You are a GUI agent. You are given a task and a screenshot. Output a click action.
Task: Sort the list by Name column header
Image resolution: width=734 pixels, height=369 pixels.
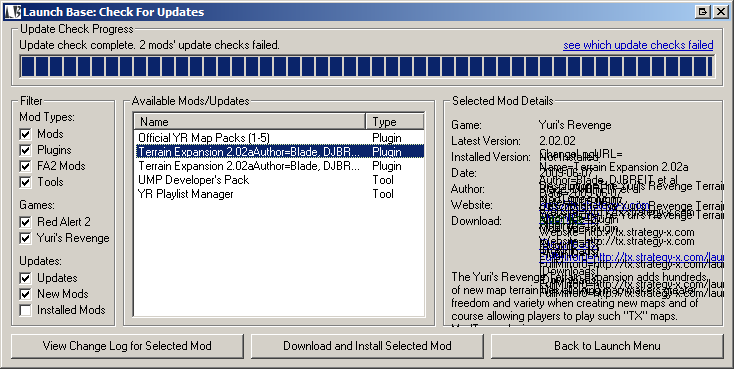point(250,122)
